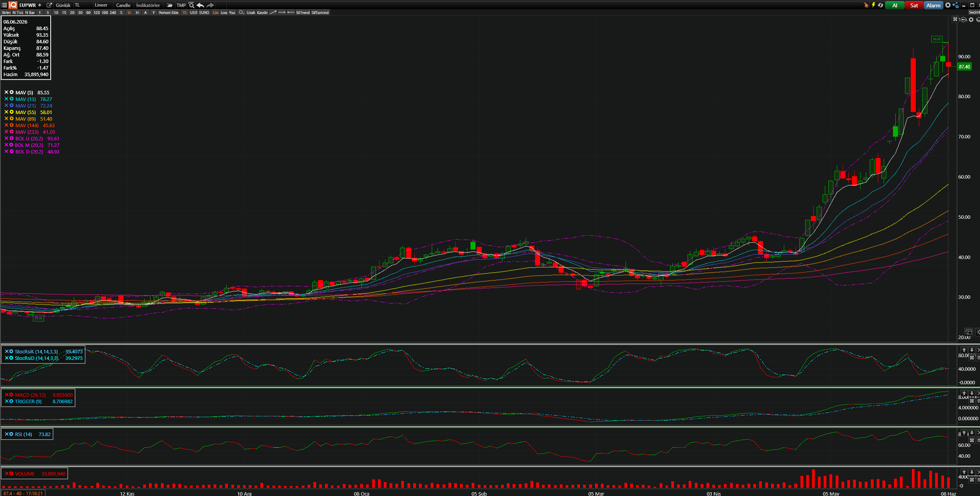The image size is (980, 496).
Task: Refresh data with the circular arrows icon
Action: [x=881, y=5]
